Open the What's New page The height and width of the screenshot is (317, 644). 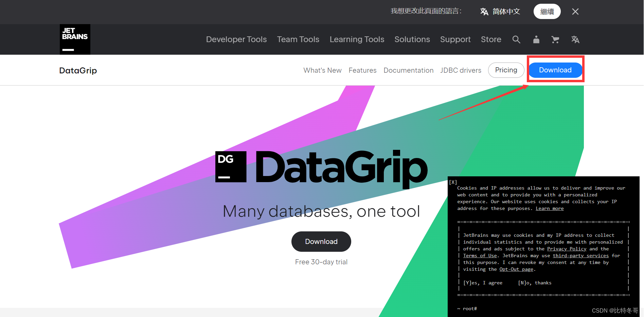pyautogui.click(x=323, y=70)
